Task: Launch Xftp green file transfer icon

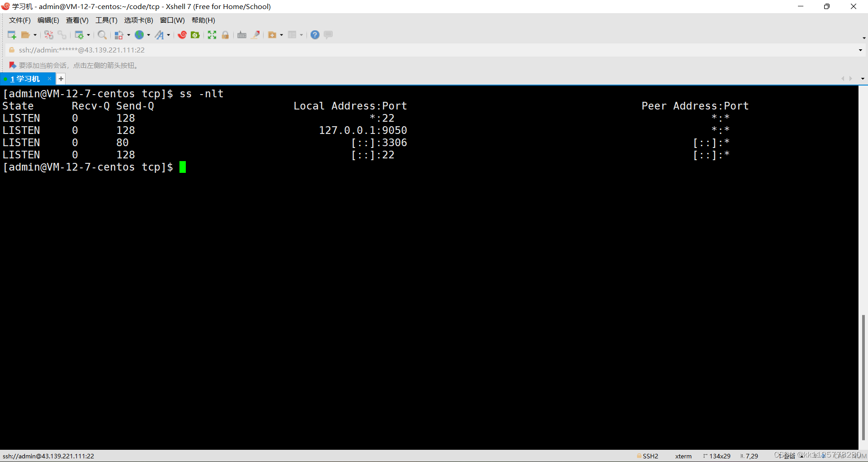Action: tap(195, 35)
